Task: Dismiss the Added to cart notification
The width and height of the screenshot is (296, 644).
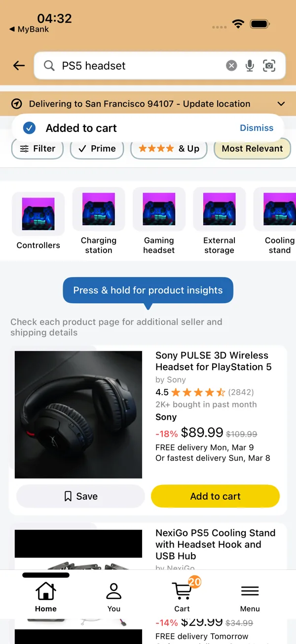Action: click(257, 128)
